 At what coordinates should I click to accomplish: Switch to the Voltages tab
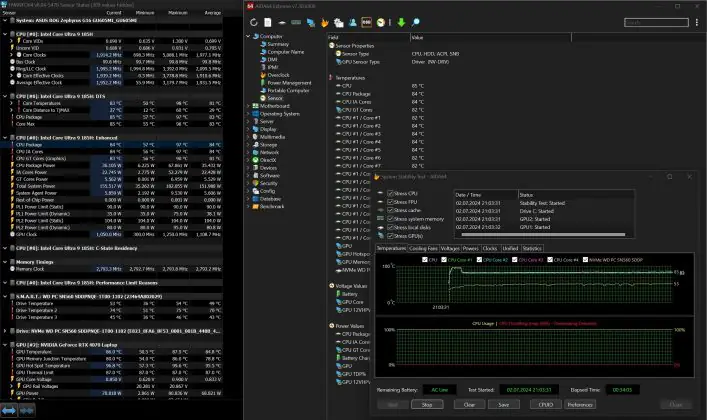[x=450, y=249]
